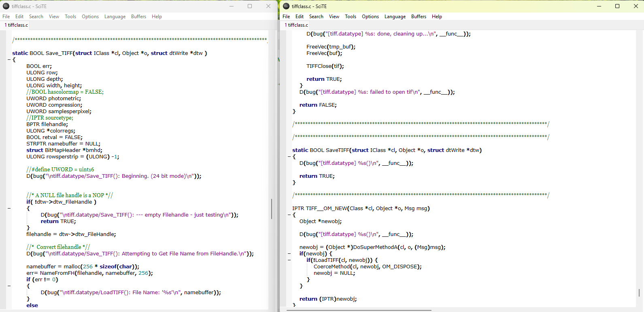644x312 pixels.
Task: Open Search menu in right SciTE window
Action: coord(316,17)
